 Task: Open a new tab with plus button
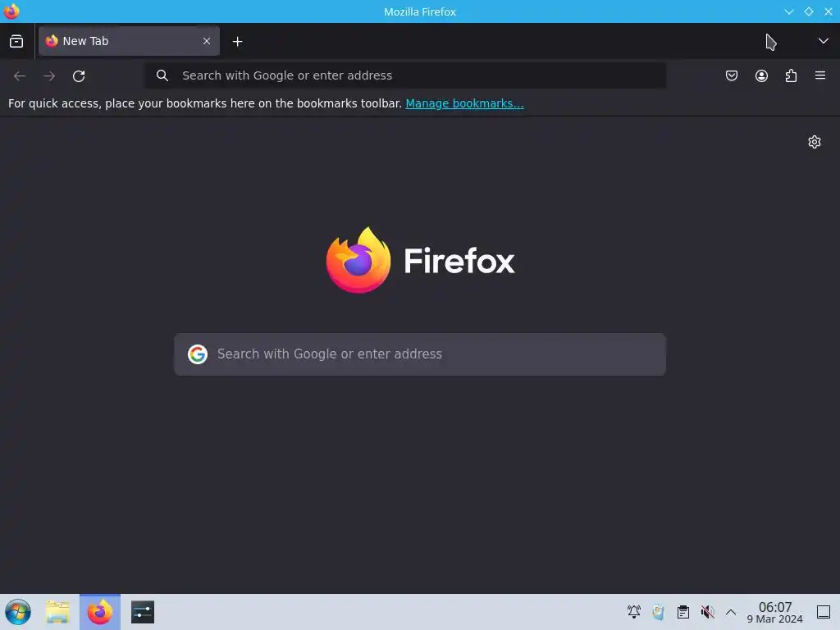click(237, 41)
